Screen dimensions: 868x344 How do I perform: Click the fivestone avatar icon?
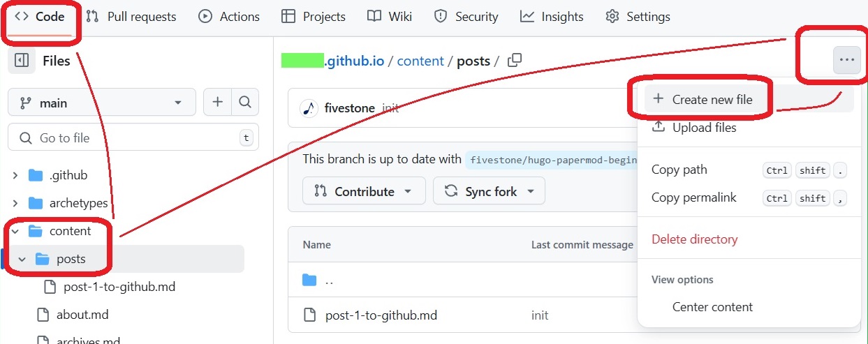pyautogui.click(x=309, y=108)
